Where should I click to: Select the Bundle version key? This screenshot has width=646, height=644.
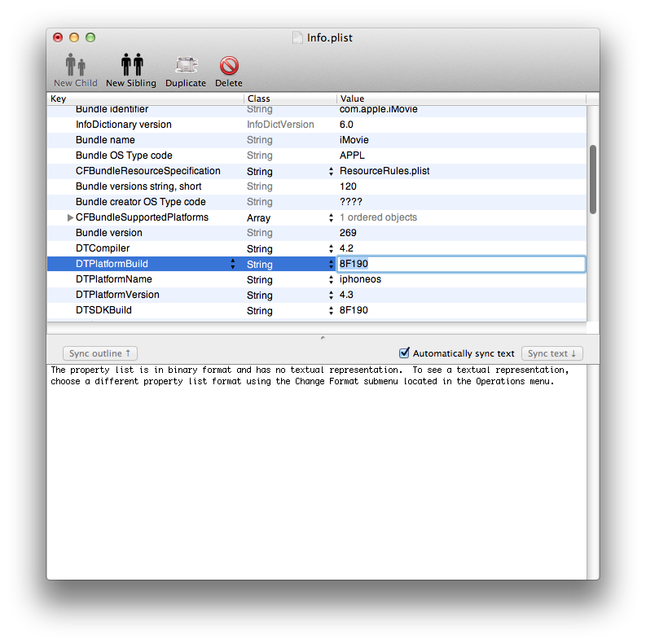[x=109, y=233]
